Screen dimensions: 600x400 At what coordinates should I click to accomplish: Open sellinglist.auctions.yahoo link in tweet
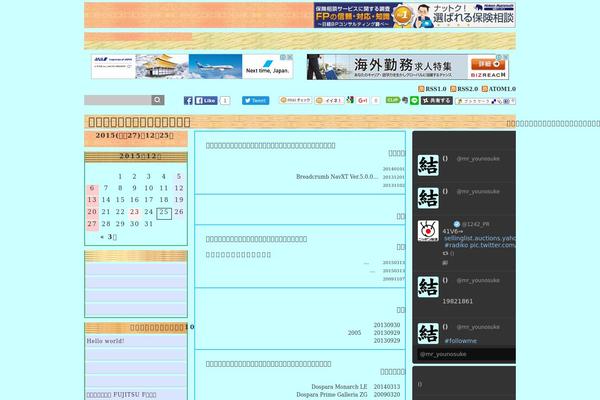click(480, 238)
